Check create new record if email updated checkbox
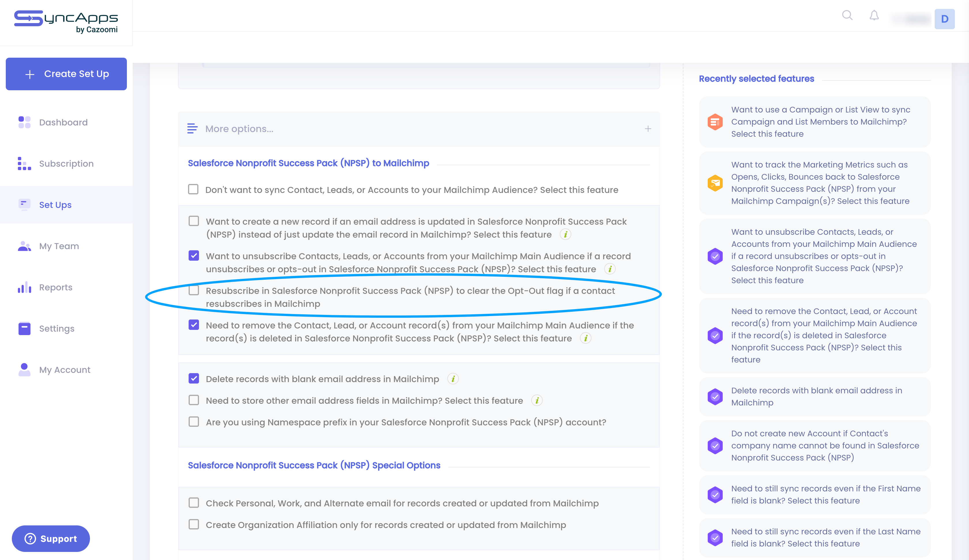 [194, 221]
